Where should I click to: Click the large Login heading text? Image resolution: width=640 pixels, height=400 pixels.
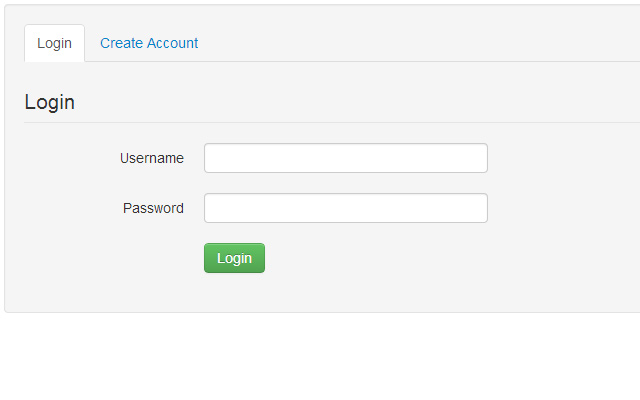(49, 102)
